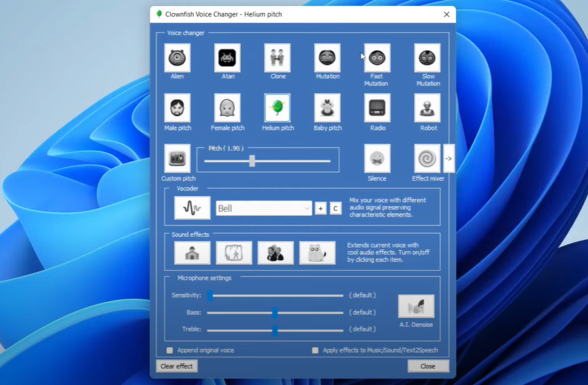Viewport: 588px width, 385px height.
Task: Open the Effect mixer
Action: (x=427, y=159)
